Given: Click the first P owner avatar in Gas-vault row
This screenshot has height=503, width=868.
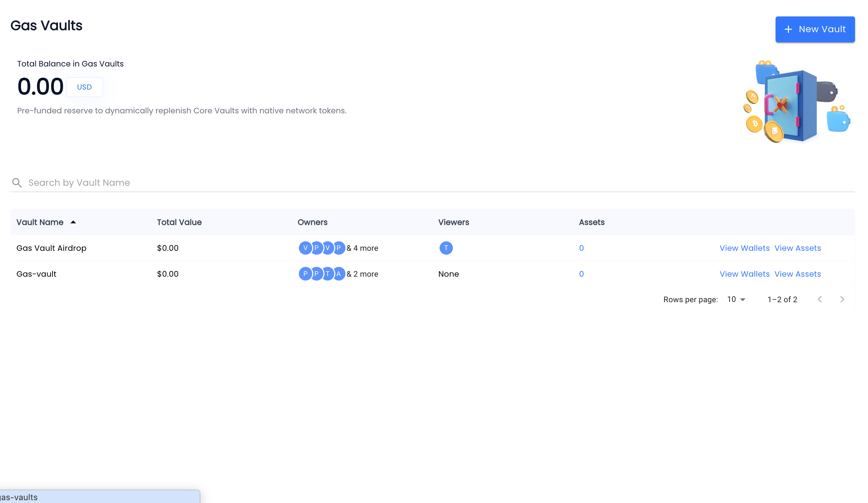Looking at the screenshot, I should coord(305,274).
